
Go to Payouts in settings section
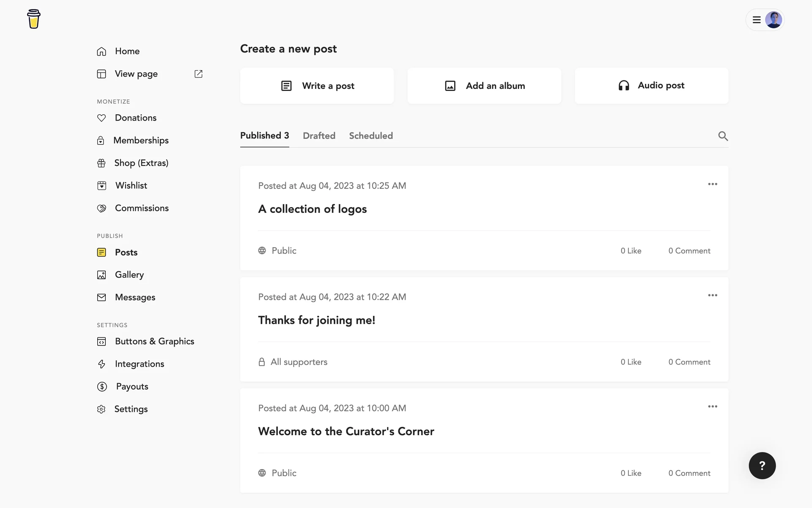(x=132, y=387)
